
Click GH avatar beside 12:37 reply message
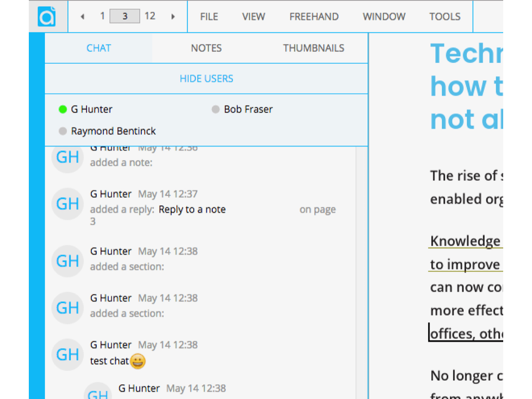pyautogui.click(x=68, y=204)
